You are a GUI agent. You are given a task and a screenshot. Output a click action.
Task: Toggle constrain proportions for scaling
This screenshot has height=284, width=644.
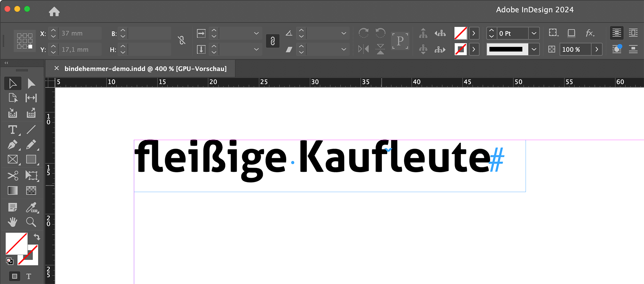[x=273, y=41]
